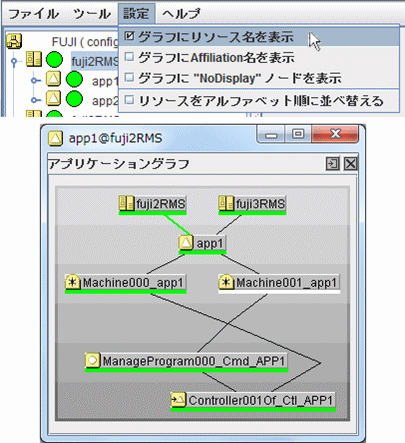Select FUJI config root label
The width and height of the screenshot is (405, 443).
[85, 42]
